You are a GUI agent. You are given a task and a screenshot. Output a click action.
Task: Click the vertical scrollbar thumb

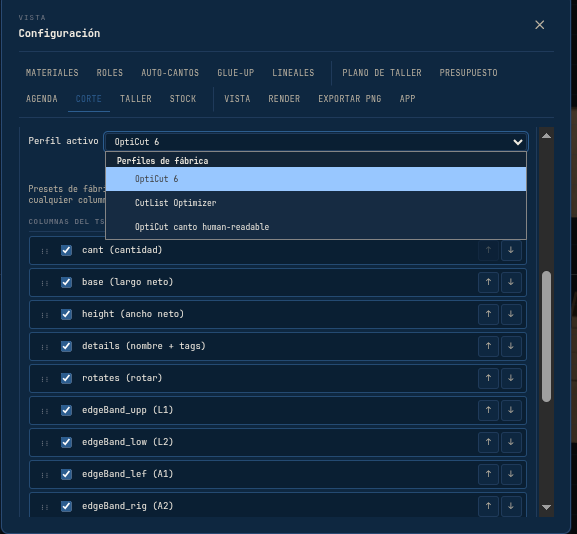[546, 336]
